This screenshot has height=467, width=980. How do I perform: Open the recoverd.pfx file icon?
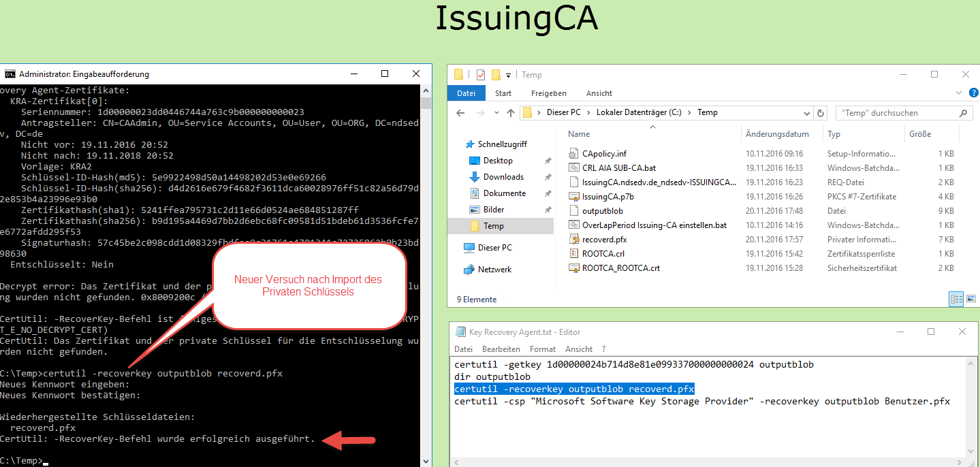[x=574, y=239]
